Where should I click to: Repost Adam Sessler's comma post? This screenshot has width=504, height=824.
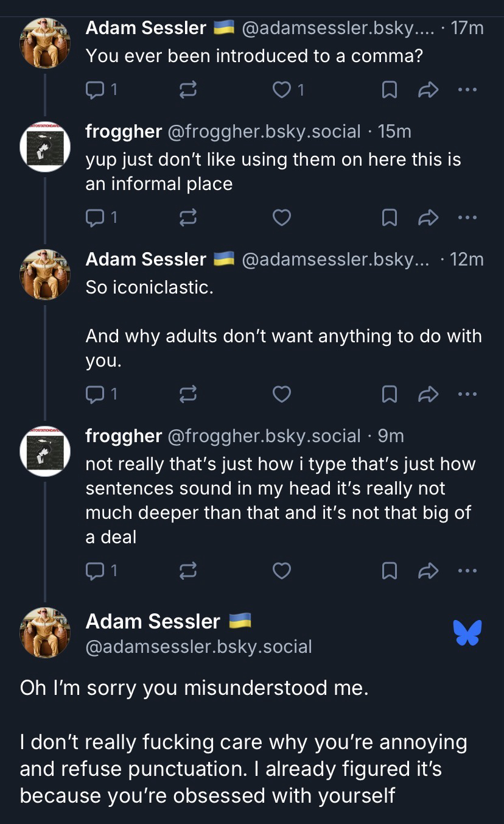[188, 90]
